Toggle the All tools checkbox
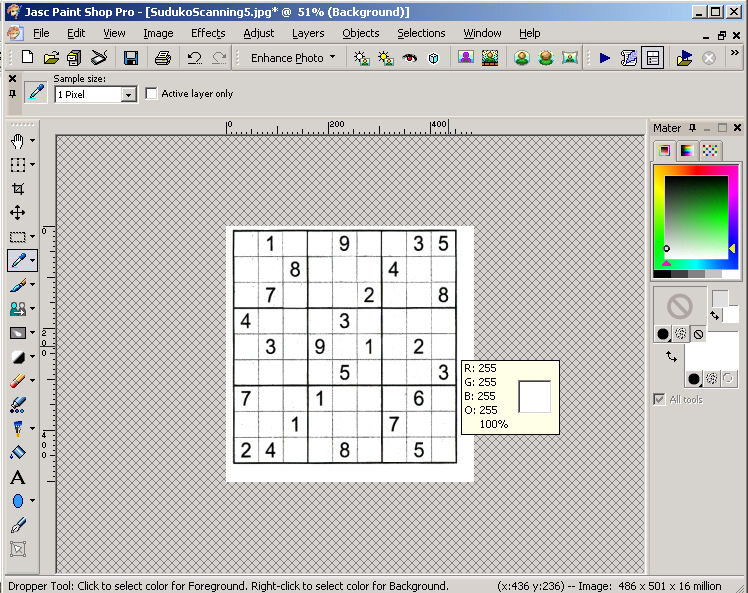Image resolution: width=748 pixels, height=593 pixels. coord(659,399)
